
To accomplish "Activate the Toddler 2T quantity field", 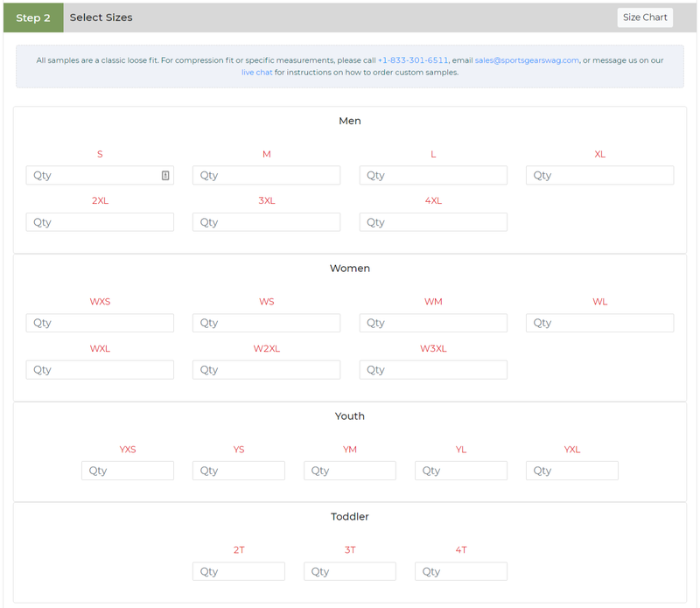I will pos(239,571).
